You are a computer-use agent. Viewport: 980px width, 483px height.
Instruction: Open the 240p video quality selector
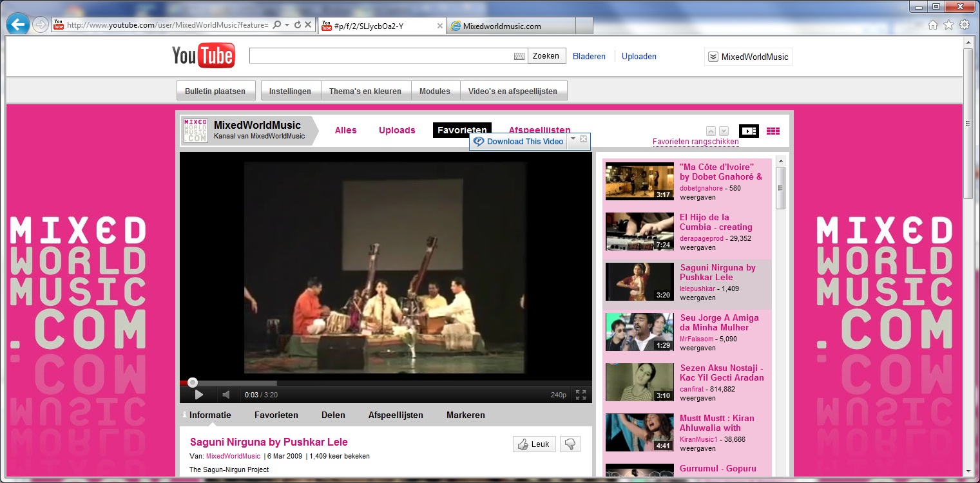coord(558,395)
